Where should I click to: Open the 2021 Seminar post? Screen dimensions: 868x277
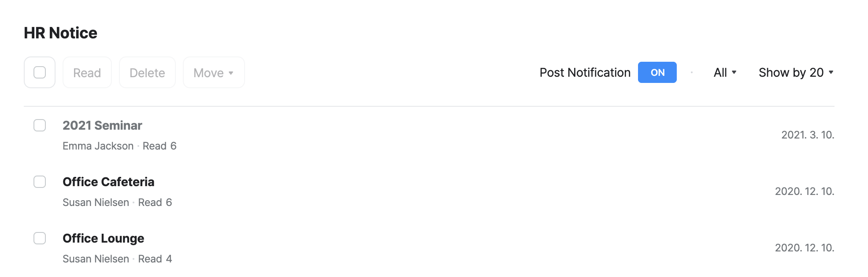pyautogui.click(x=102, y=126)
